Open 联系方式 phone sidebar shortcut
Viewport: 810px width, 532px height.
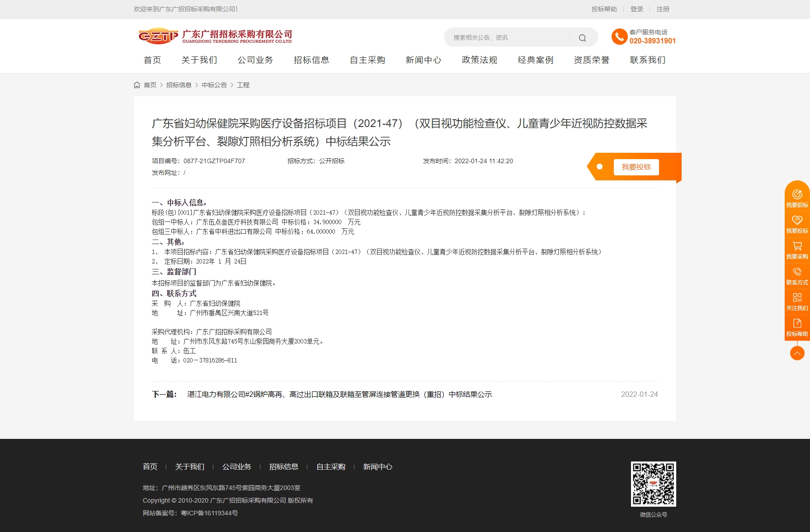797,276
